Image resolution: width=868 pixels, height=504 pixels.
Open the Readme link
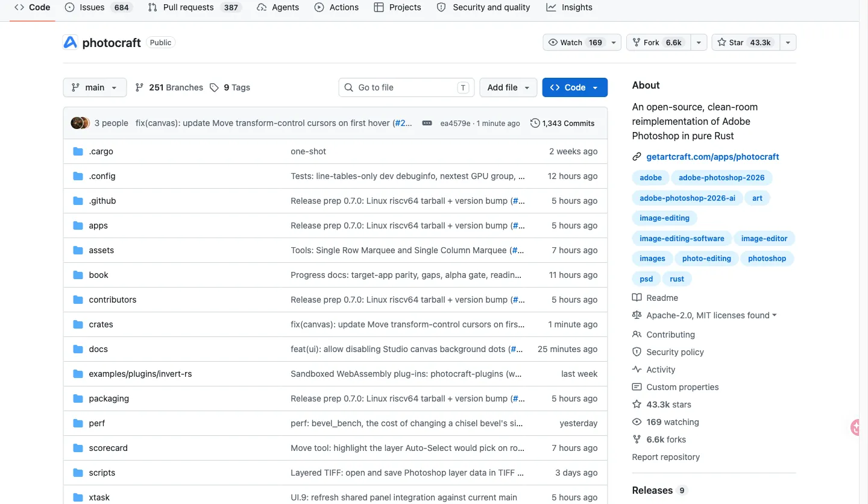(x=655, y=298)
